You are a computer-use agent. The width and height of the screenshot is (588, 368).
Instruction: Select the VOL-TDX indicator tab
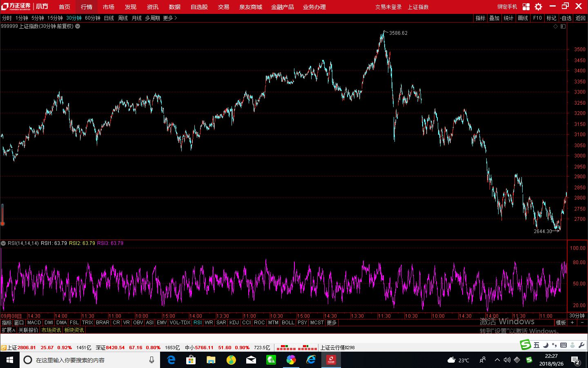tap(180, 323)
